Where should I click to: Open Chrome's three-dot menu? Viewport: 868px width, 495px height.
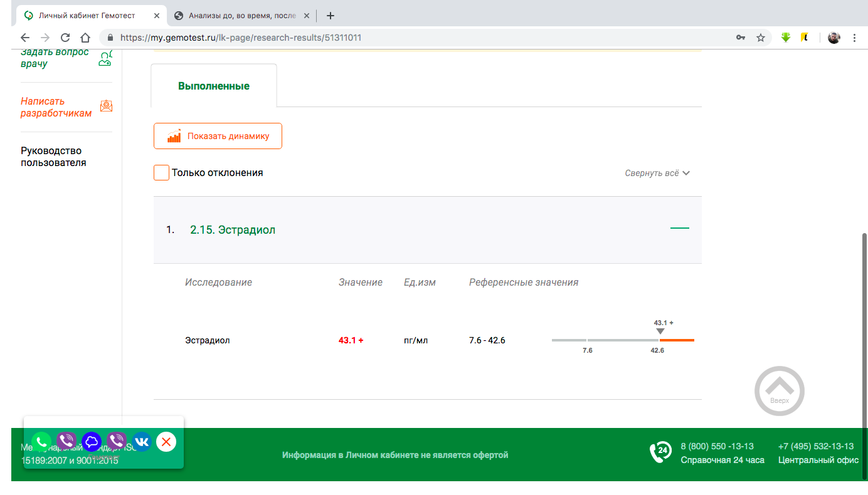(x=854, y=38)
